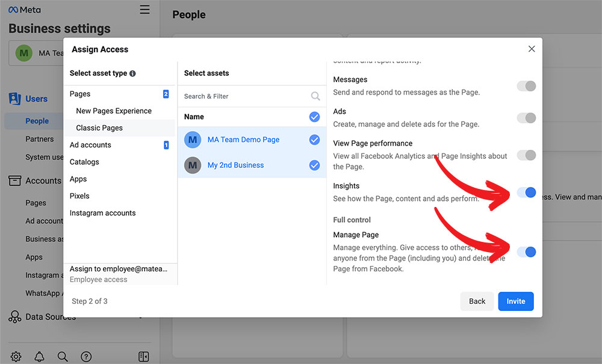Screen dimensions: 602x364
Task: Click the sidebar collapse panel icon
Action: (x=143, y=357)
